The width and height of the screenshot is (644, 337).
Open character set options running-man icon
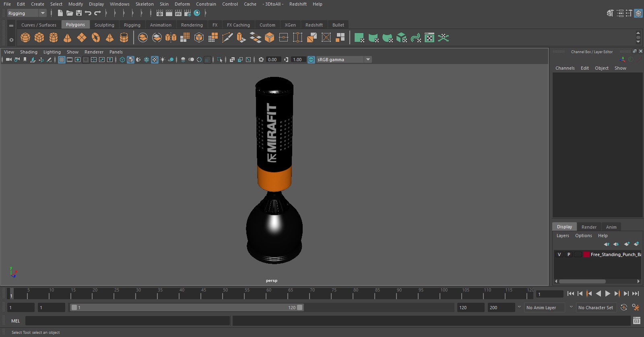pos(636,307)
